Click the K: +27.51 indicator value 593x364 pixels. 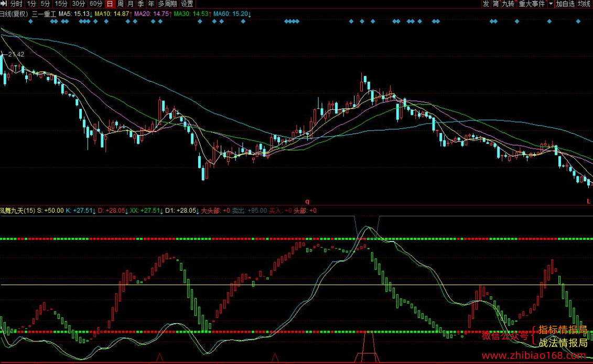[x=81, y=211]
